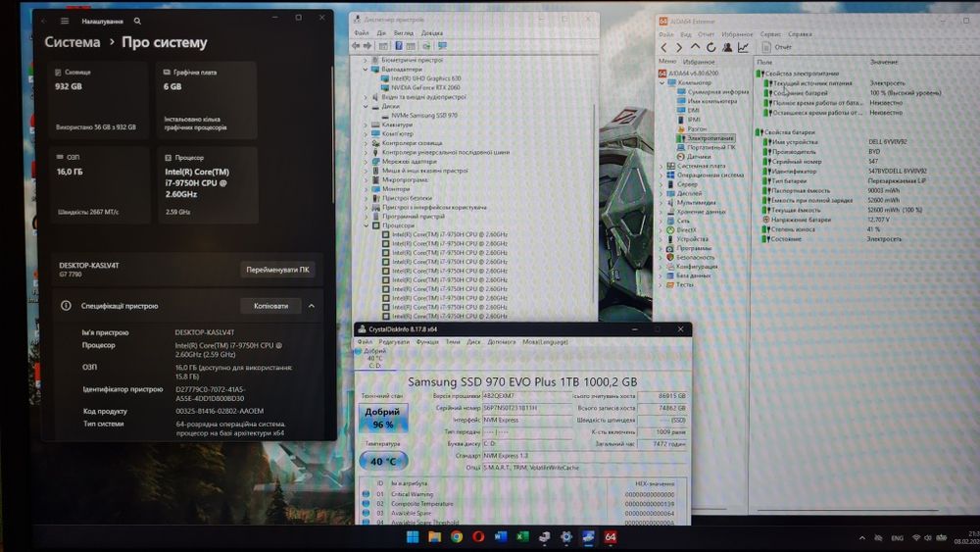
Task: Select NVIDIA GeForce RTX 2060 device
Action: click(x=425, y=87)
